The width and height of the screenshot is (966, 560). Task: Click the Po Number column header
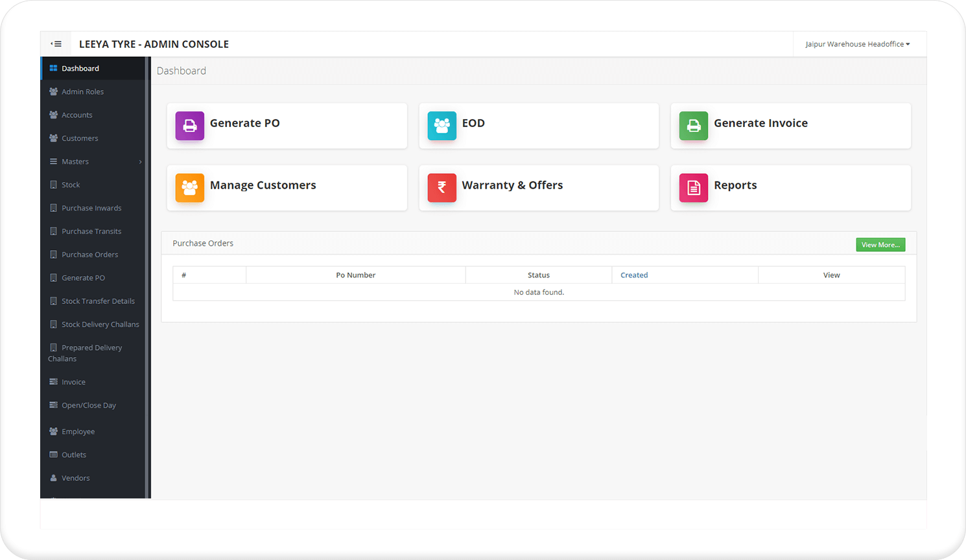point(355,275)
